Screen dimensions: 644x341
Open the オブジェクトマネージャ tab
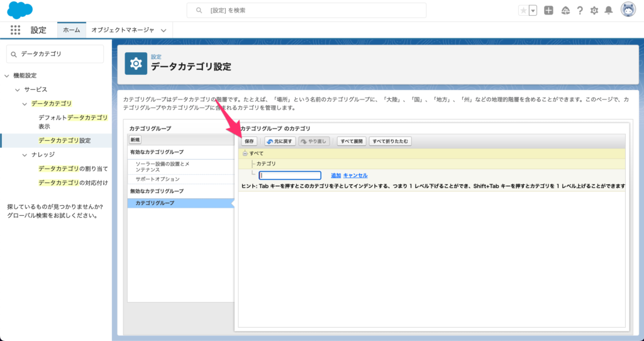(x=122, y=30)
